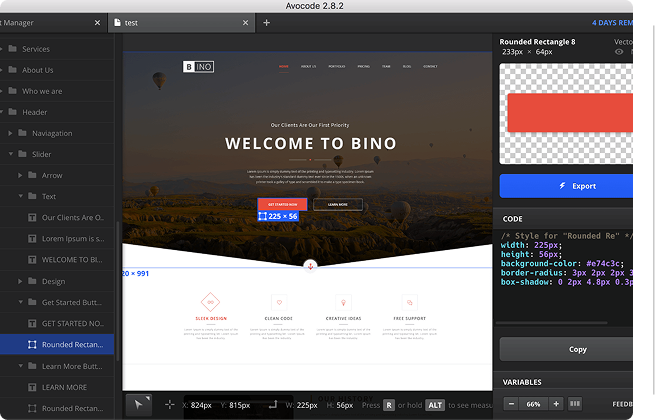
Task: Click the WELCOME TO BINO heading on canvas
Action: tap(310, 143)
